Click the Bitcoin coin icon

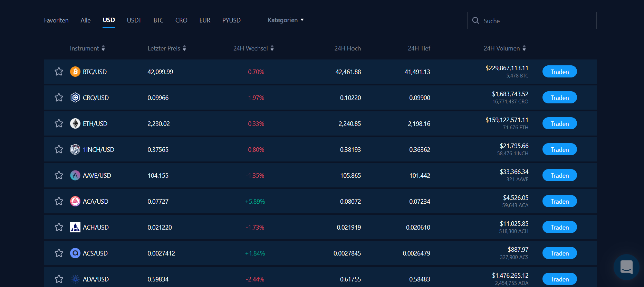click(x=75, y=72)
